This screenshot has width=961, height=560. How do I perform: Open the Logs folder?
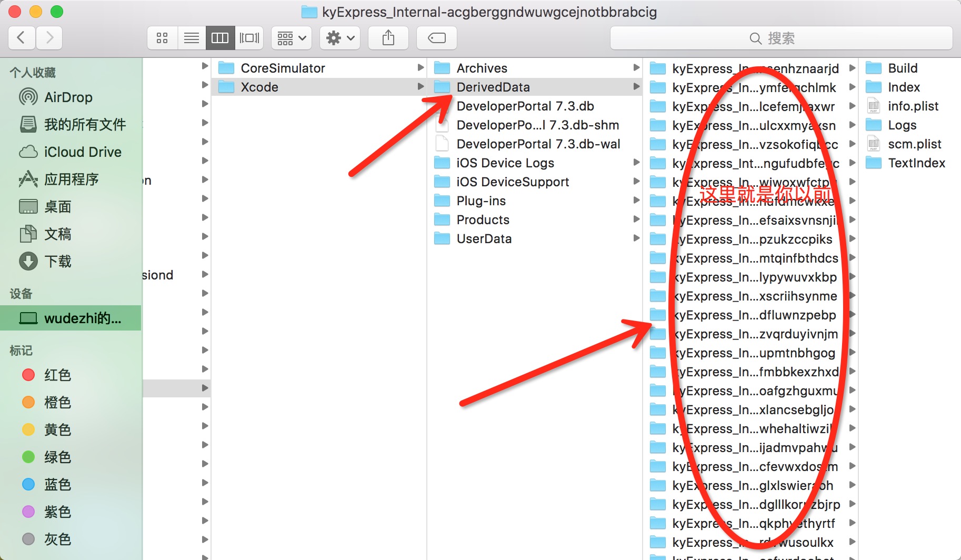(910, 125)
